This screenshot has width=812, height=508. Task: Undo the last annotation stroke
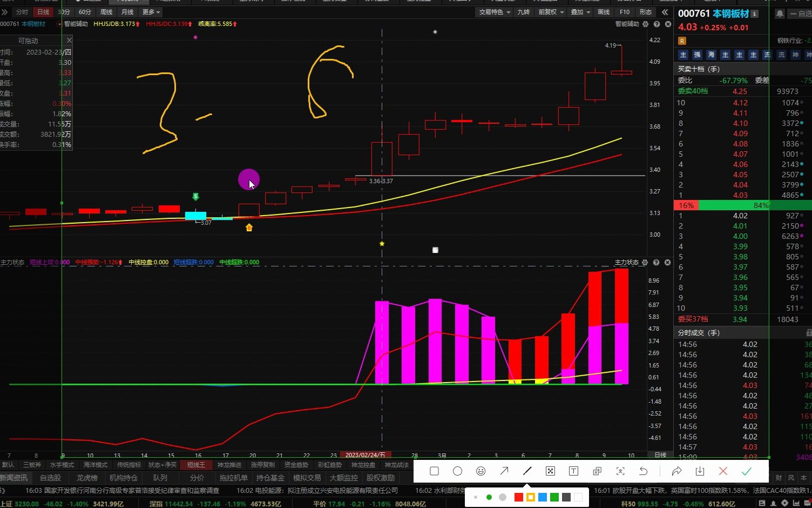[643, 471]
